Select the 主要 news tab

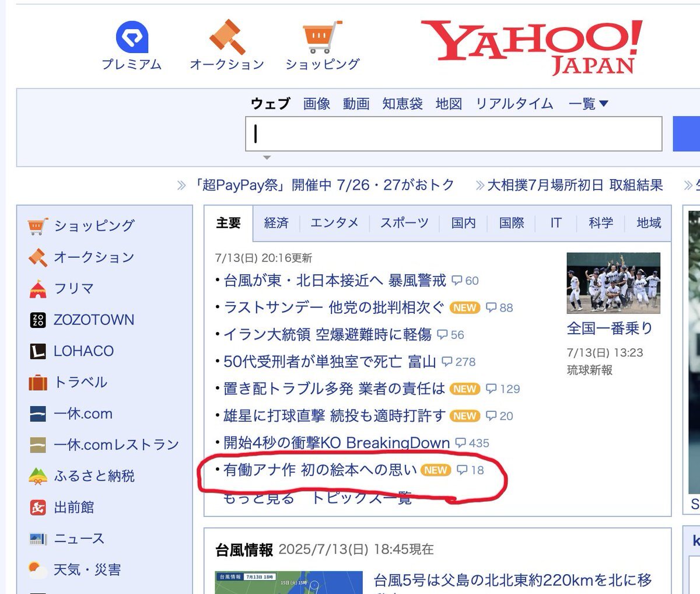coord(228,223)
